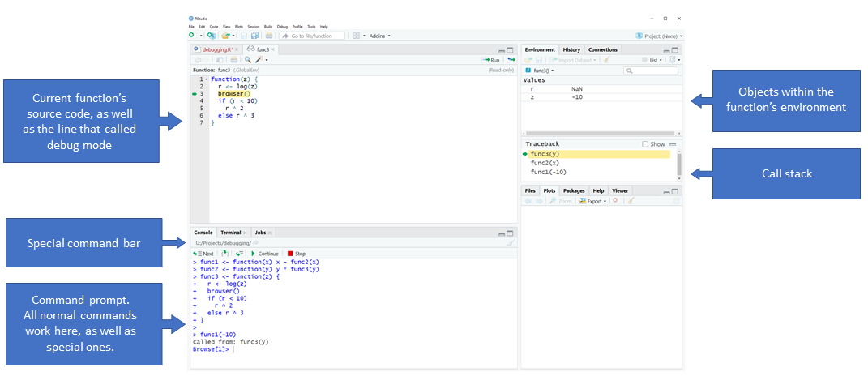Image resolution: width=868 pixels, height=376 pixels.
Task: Open the File menu
Action: (191, 27)
